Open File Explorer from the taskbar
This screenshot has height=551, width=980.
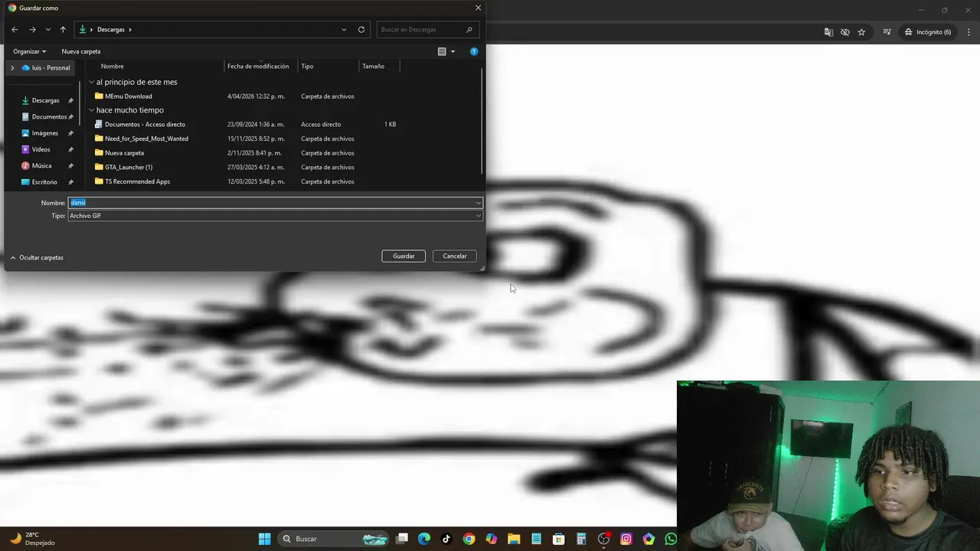[x=514, y=539]
